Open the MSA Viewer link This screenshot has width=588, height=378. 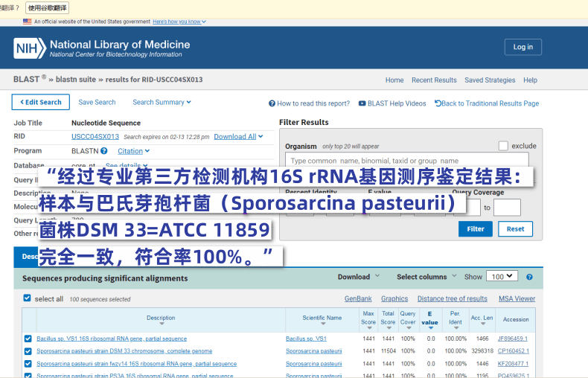(x=517, y=298)
